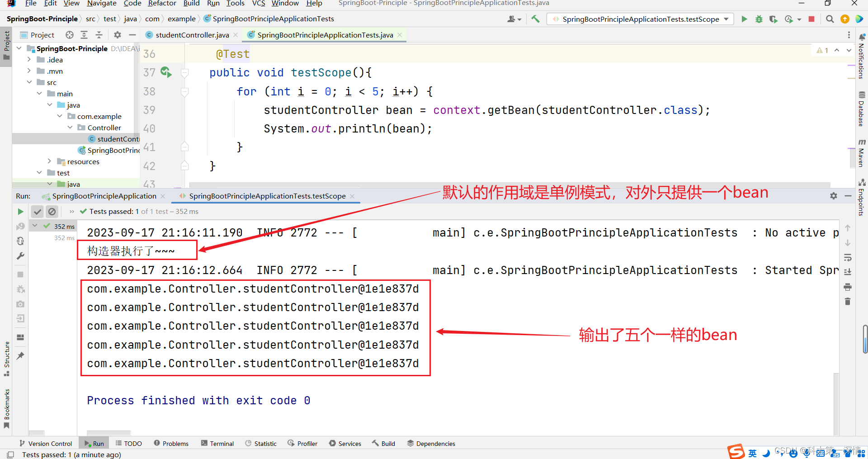Open Terminal tool window tab
This screenshot has height=459, width=868.
pos(217,444)
